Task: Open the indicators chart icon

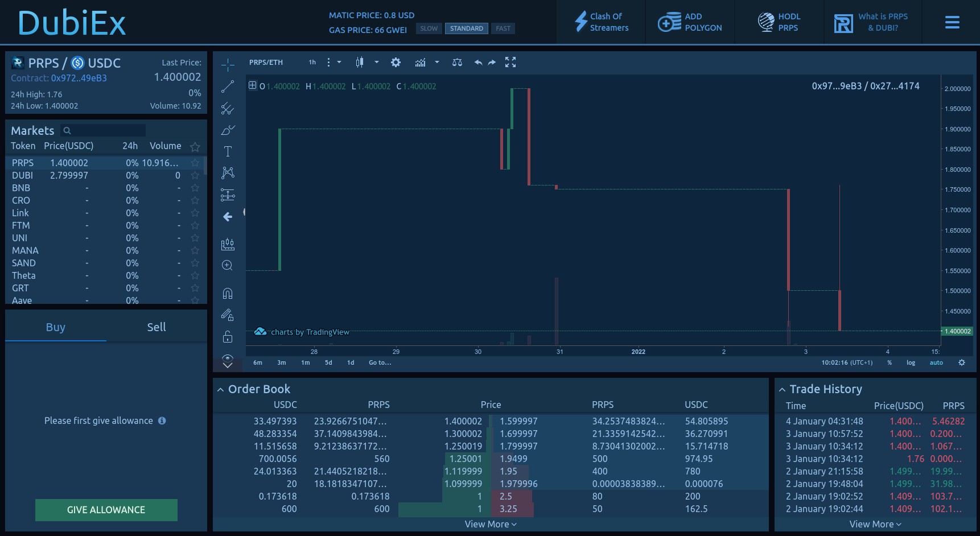Action: click(420, 63)
